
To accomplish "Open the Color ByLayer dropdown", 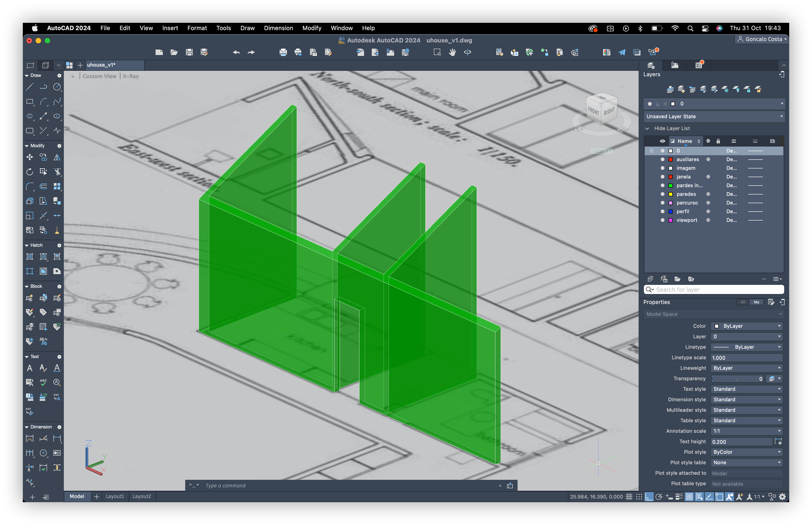I will click(x=747, y=326).
